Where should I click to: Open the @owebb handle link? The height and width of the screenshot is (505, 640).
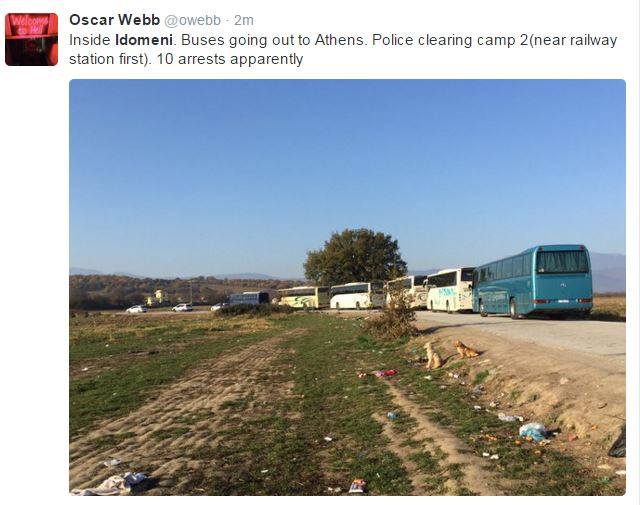(193, 20)
